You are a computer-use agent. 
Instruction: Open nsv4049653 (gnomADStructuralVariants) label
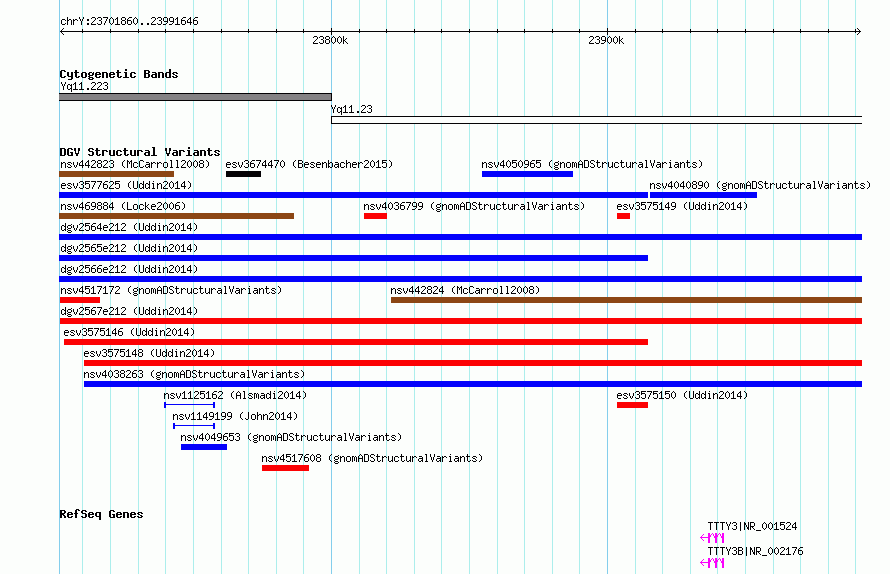click(291, 437)
